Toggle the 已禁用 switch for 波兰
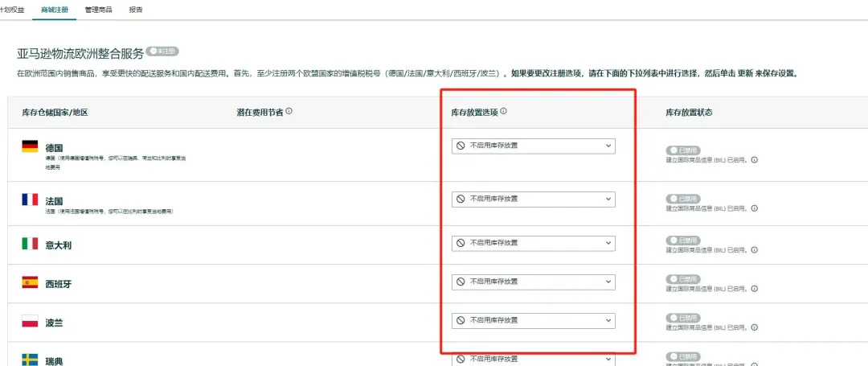This screenshot has width=868, height=366. pyautogui.click(x=683, y=318)
